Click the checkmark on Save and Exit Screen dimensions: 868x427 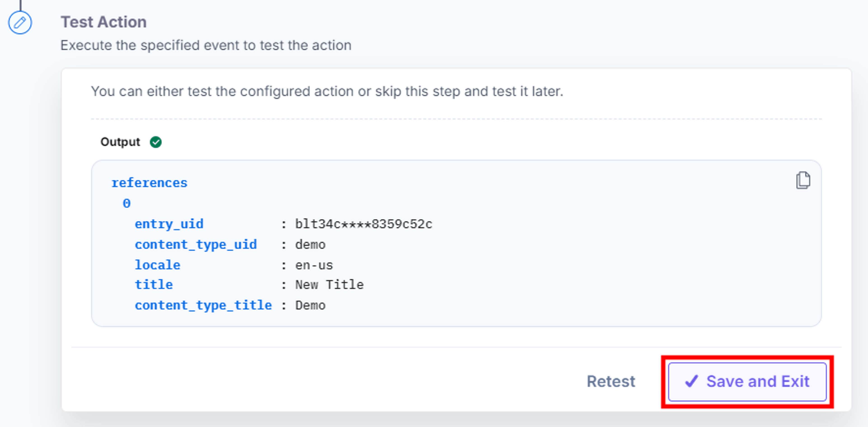692,381
